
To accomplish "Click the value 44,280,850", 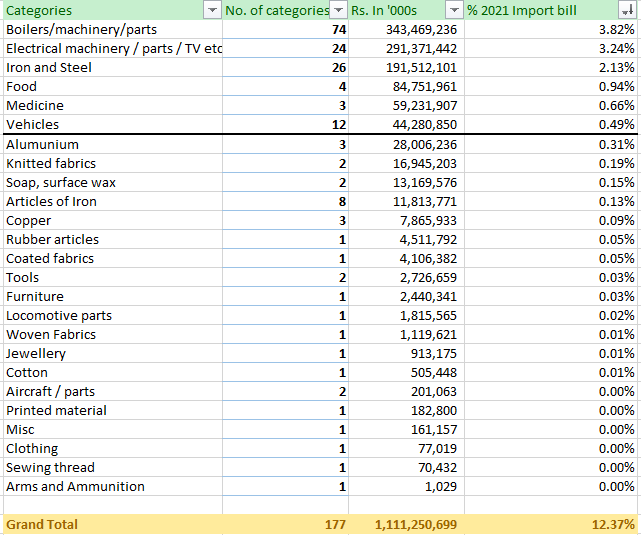I will pos(406,124).
